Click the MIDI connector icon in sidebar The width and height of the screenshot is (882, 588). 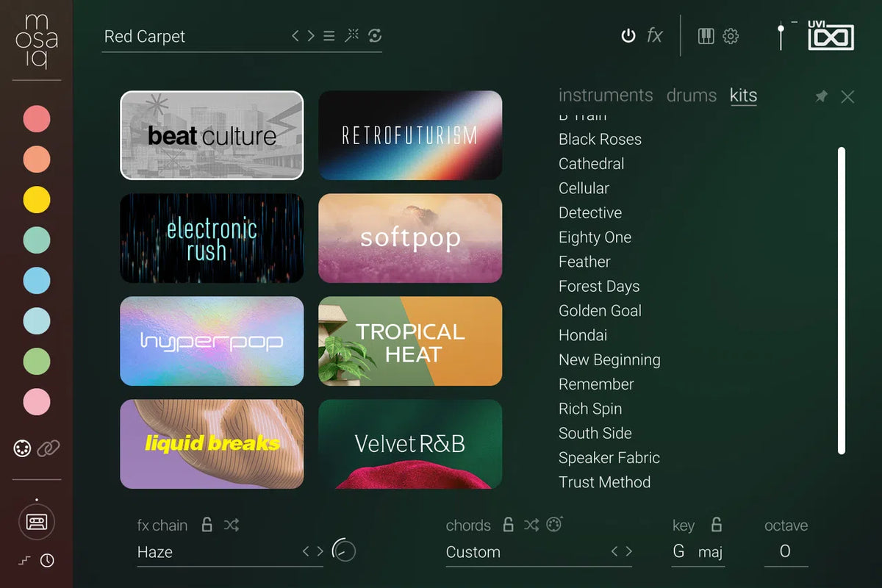(x=23, y=448)
